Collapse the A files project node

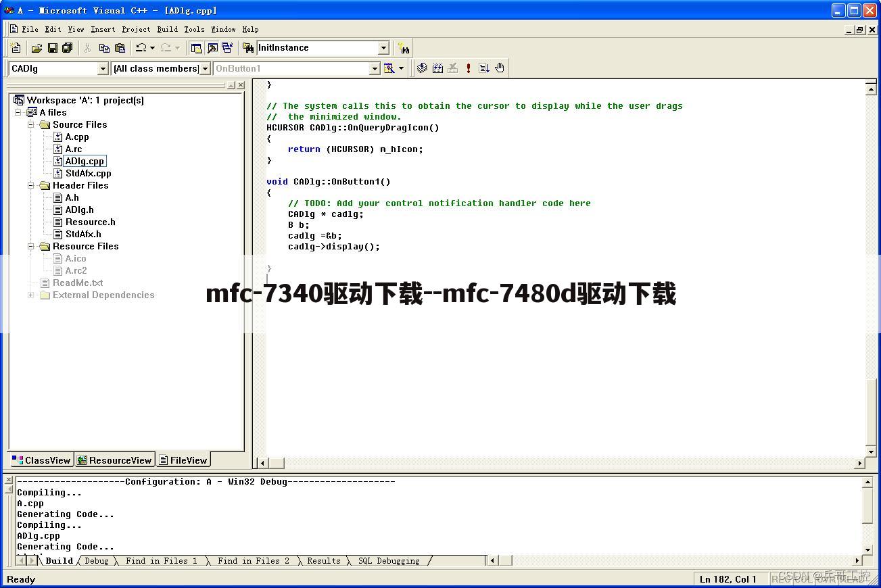[18, 112]
